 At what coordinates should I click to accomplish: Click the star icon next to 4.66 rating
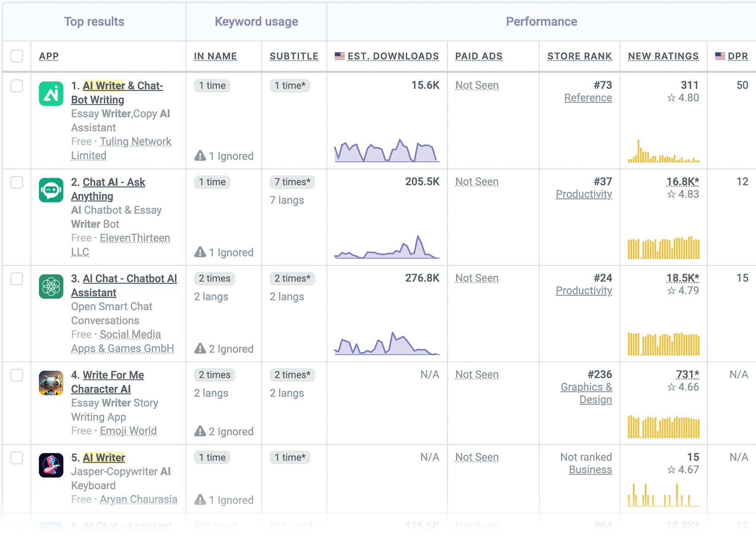pyautogui.click(x=671, y=387)
